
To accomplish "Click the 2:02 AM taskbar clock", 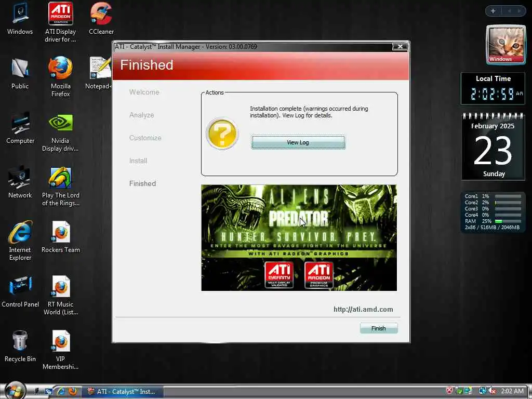I will 512,391.
